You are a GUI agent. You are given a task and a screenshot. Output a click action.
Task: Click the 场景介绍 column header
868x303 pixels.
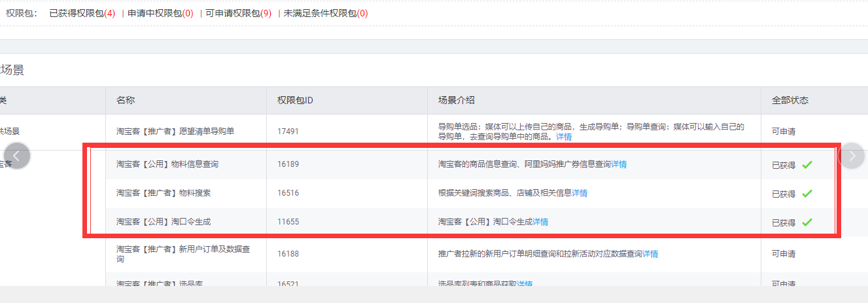457,100
